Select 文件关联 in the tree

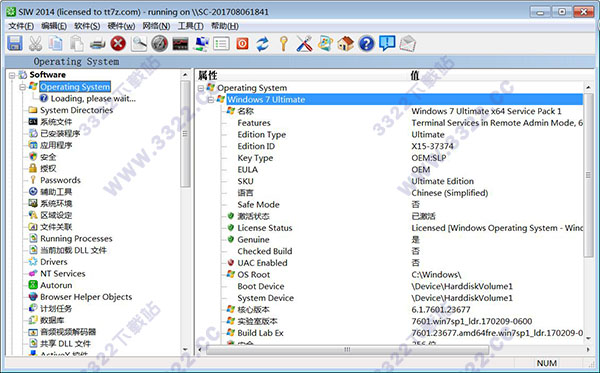[x=56, y=227]
